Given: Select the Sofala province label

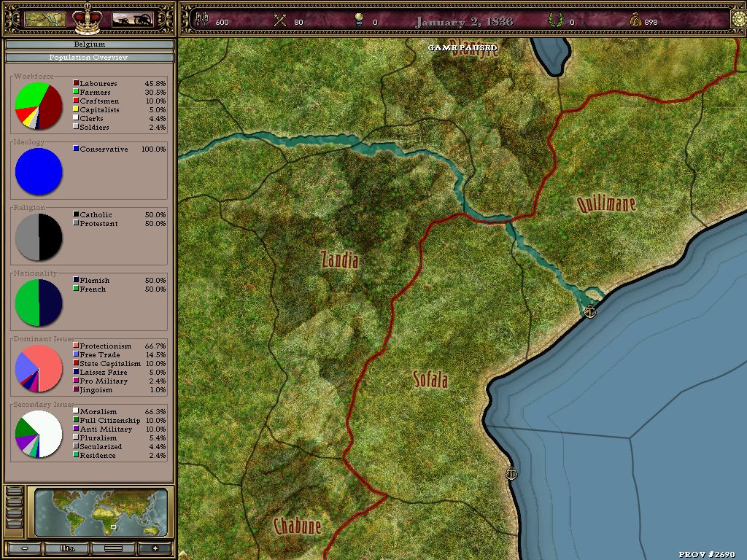Looking at the screenshot, I should point(430,379).
